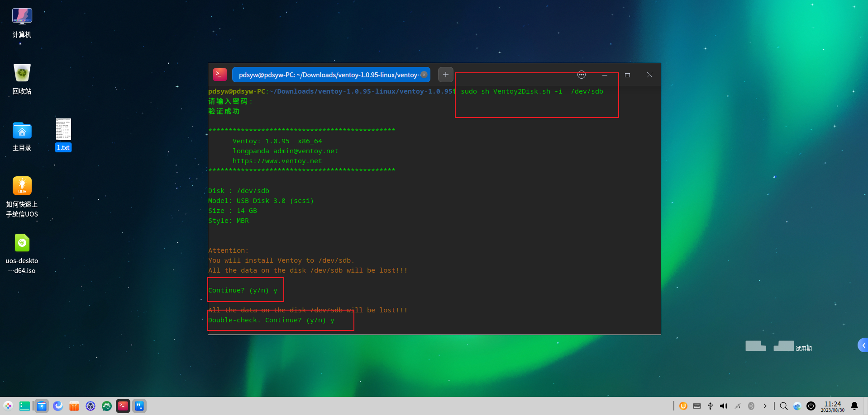This screenshot has height=415, width=868.
Task: Expand the blue side panel arrow at right edge
Action: tap(863, 345)
